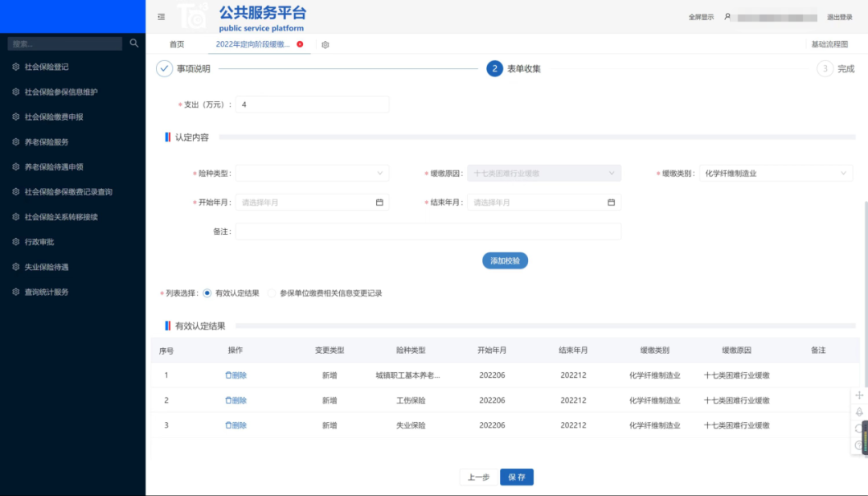Viewport: 868px width, 496px height.
Task: Switch to the 首页 tab
Action: tap(176, 45)
